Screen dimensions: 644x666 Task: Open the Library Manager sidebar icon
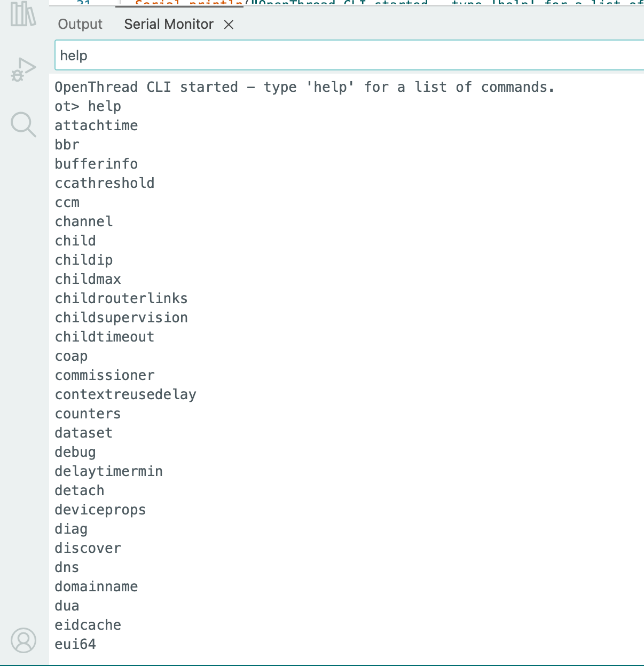(23, 14)
